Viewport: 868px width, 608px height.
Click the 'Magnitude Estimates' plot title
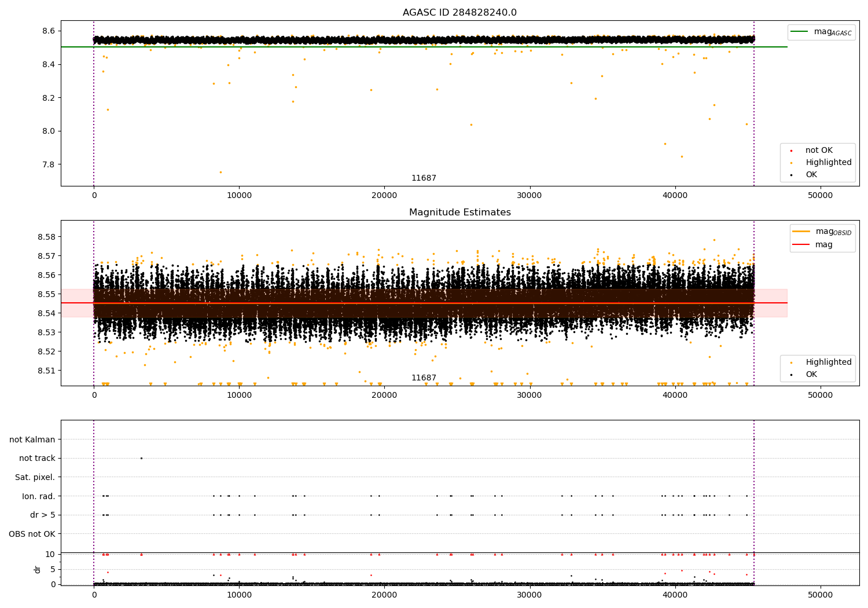[459, 213]
